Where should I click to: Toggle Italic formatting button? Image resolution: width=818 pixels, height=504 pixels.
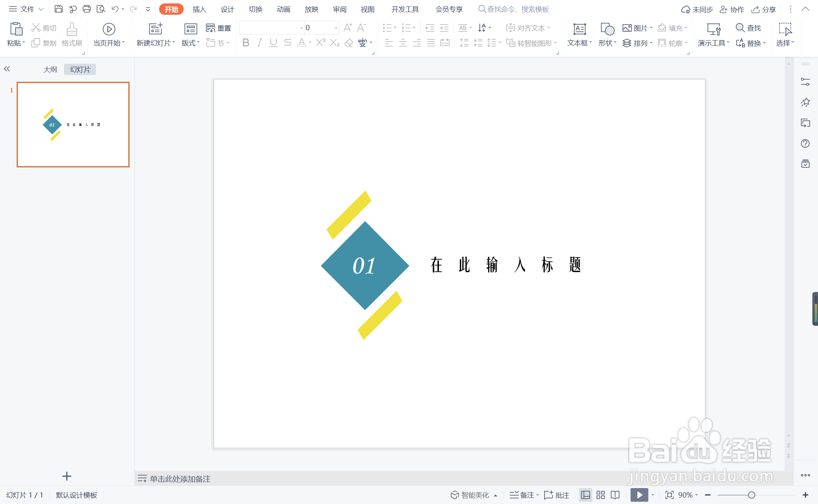coord(259,43)
